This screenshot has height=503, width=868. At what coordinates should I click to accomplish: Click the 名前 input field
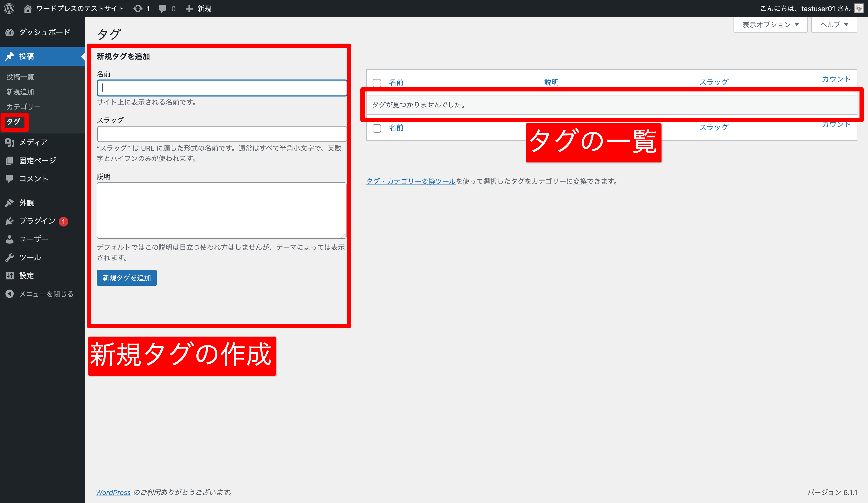pos(221,88)
